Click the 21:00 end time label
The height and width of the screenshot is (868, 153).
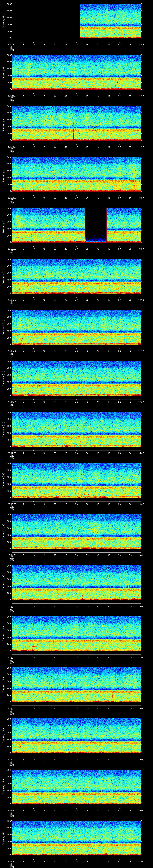(141, 861)
